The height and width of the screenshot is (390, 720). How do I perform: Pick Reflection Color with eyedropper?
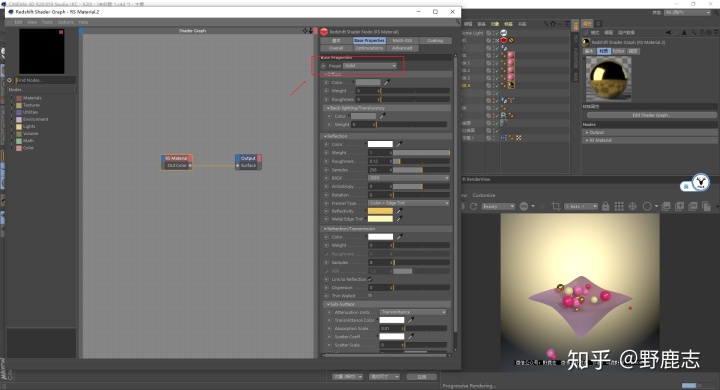(399, 144)
